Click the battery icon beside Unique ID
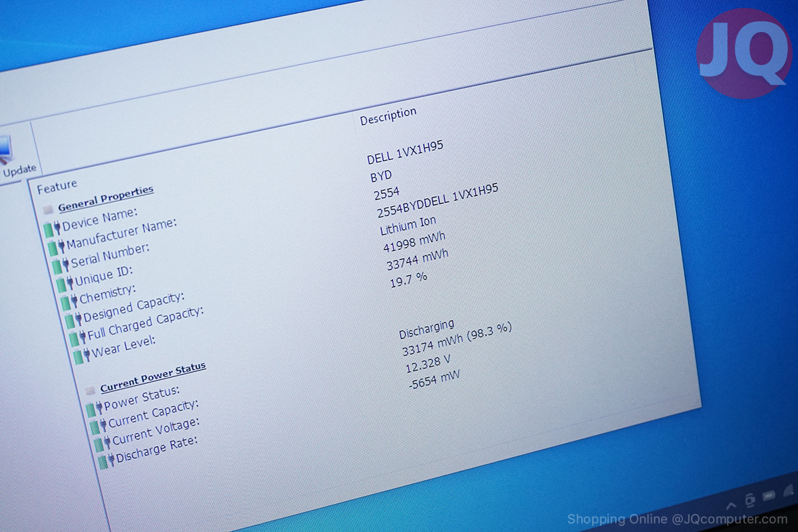This screenshot has height=532, width=798. tap(65, 284)
